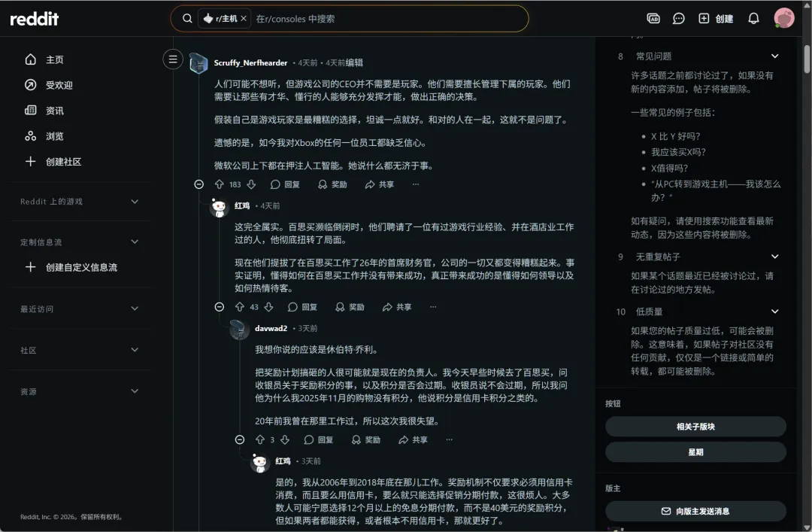The height and width of the screenshot is (532, 812).
Task: Reply to the Scruffy_Nerfhearder comment
Action: click(x=286, y=184)
